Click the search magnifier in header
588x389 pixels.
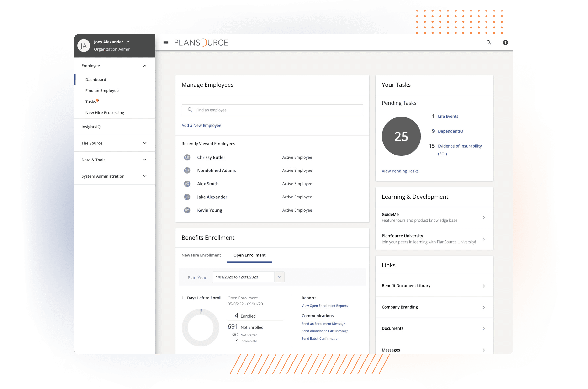tap(489, 43)
